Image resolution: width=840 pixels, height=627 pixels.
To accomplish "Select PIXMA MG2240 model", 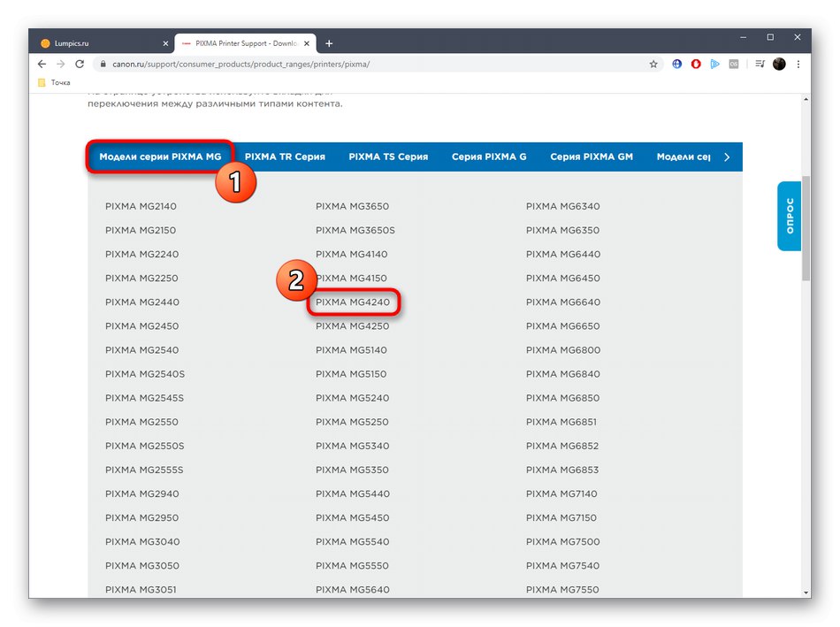I will coord(142,254).
